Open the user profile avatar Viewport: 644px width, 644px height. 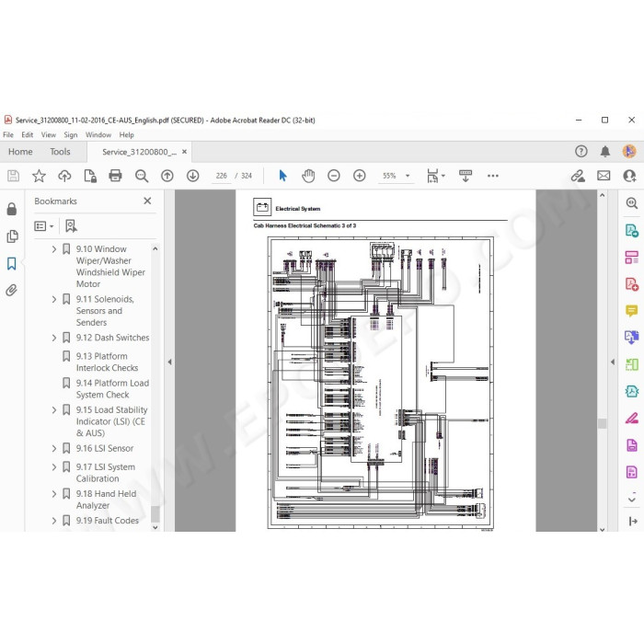(x=628, y=151)
